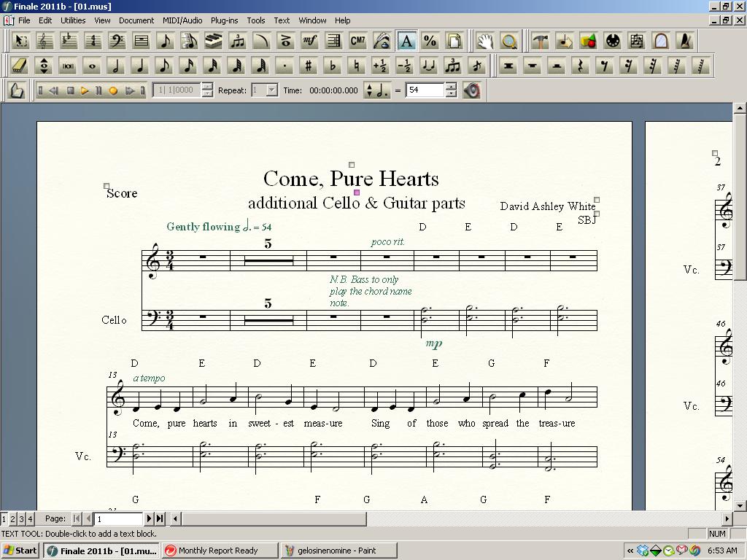Screen dimensions: 747x560
Task: Open the Utilities menu
Action: tap(73, 20)
